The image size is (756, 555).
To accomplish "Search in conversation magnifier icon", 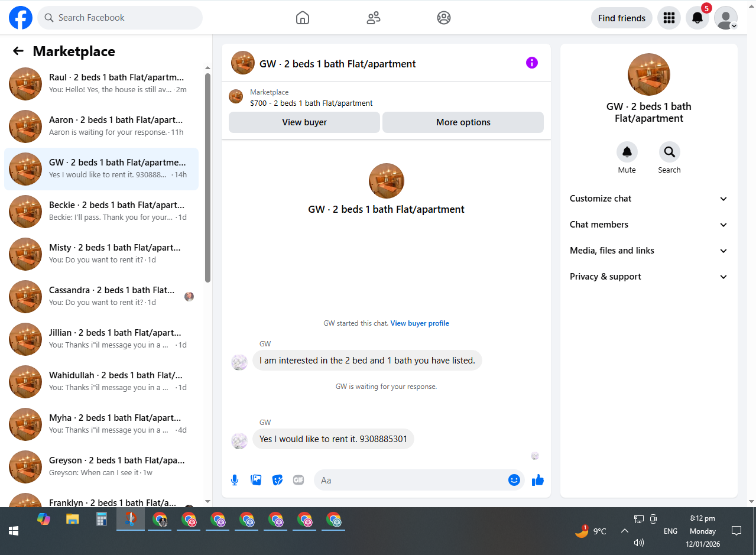I will point(670,152).
